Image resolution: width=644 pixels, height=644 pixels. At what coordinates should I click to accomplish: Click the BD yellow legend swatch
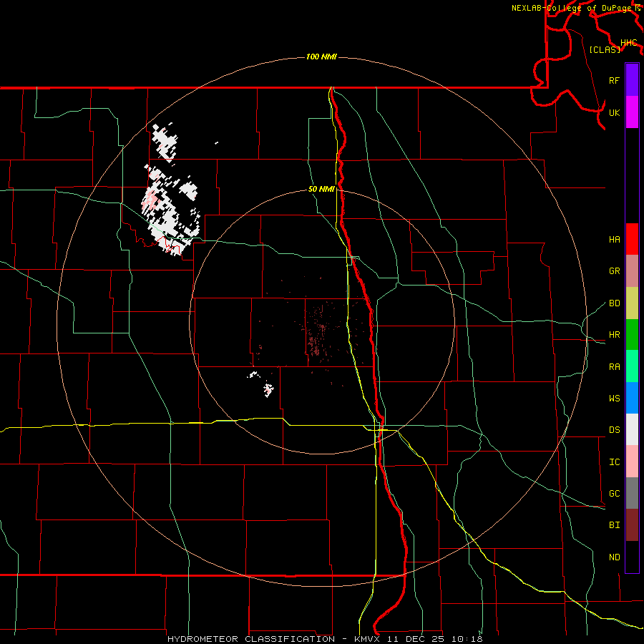[x=632, y=303]
